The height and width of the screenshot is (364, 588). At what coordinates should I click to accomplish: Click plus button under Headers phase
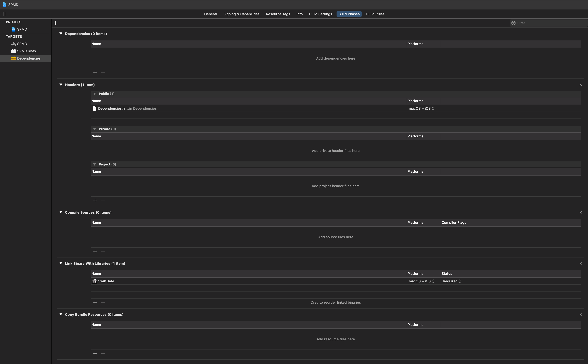tap(95, 200)
